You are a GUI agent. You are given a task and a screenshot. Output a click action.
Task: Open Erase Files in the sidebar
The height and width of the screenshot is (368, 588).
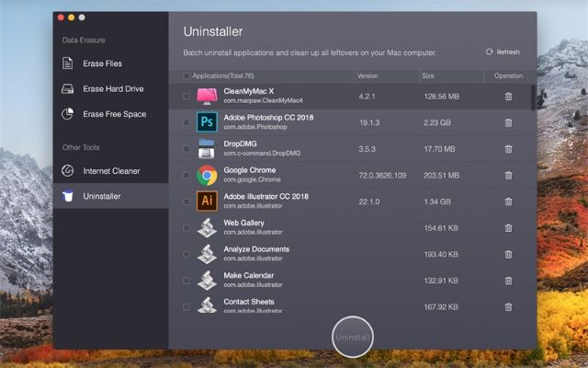[101, 63]
